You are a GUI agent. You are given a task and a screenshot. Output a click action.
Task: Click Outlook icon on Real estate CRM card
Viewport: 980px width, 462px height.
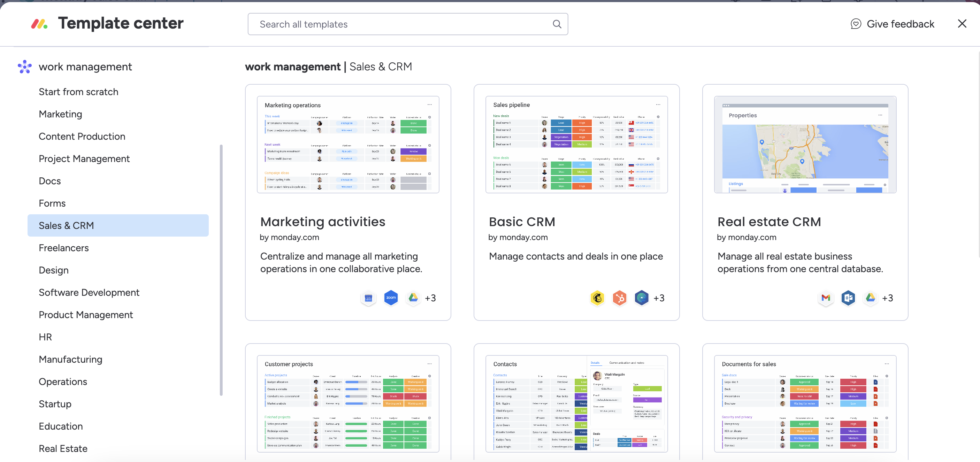click(848, 298)
